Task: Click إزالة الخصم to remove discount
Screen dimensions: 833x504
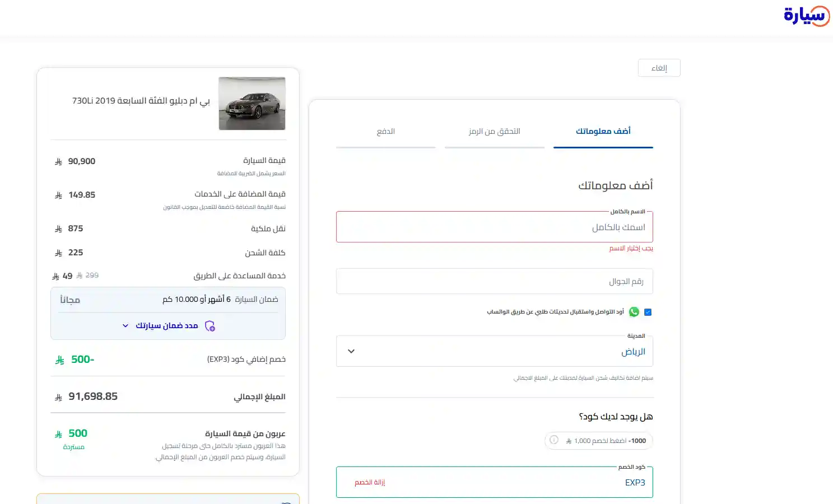Action: click(x=370, y=482)
